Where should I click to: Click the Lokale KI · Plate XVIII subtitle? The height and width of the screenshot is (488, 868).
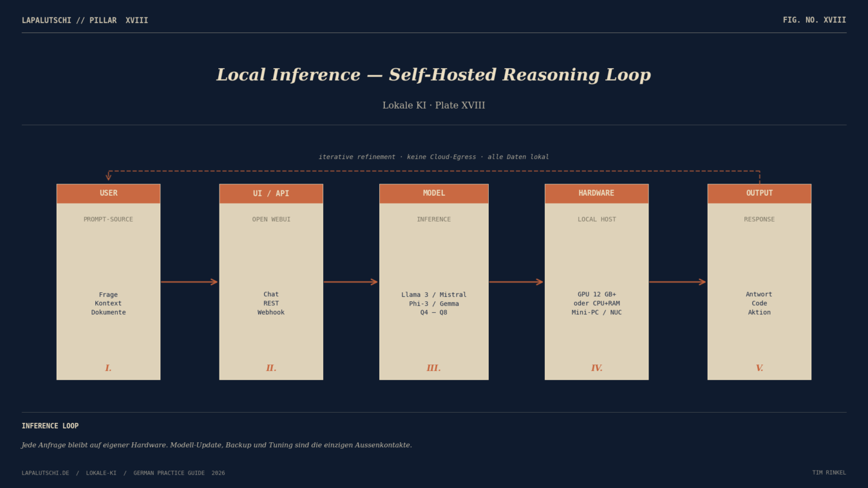pyautogui.click(x=434, y=105)
